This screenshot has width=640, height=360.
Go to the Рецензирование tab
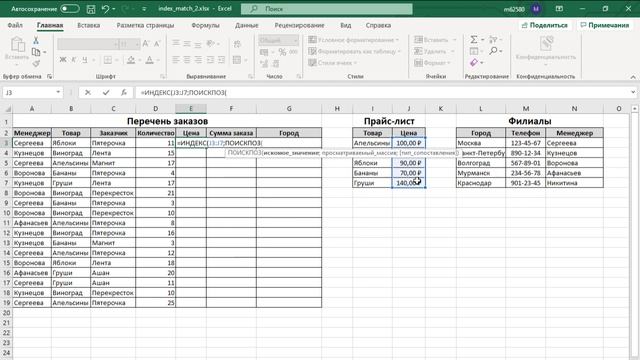299,25
